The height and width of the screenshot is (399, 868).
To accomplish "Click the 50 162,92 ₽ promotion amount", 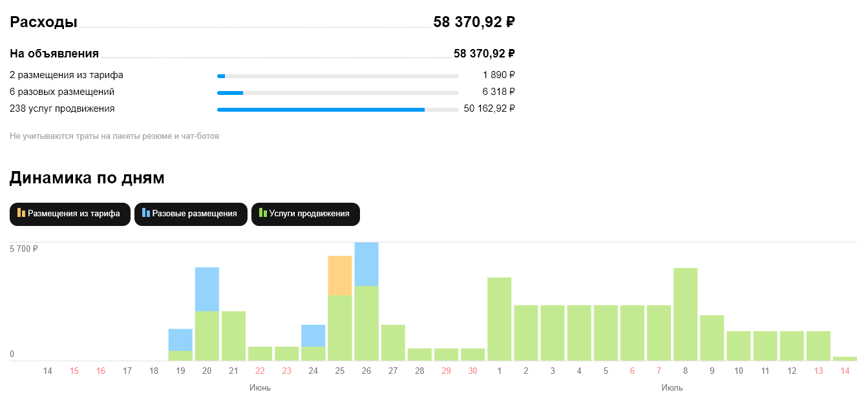I will click(x=489, y=108).
